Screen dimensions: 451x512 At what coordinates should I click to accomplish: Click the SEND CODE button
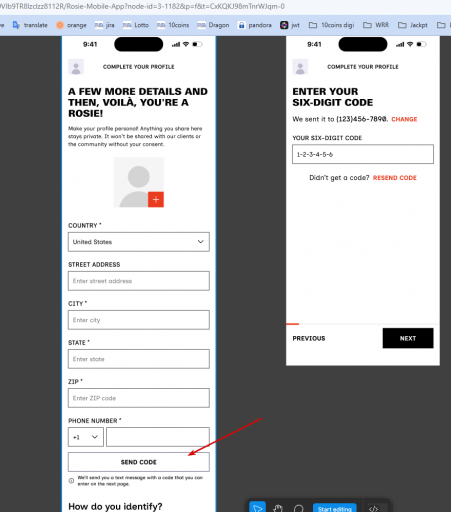tap(139, 462)
